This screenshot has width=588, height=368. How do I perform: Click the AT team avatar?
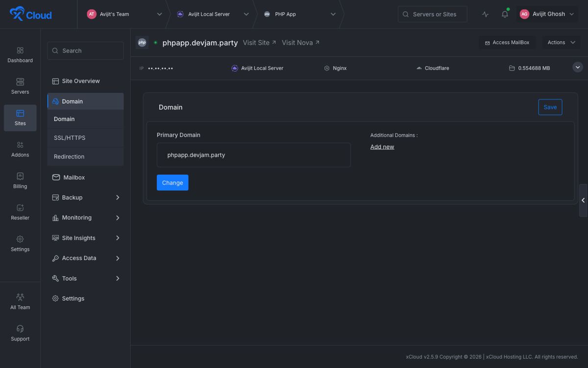[x=92, y=14]
